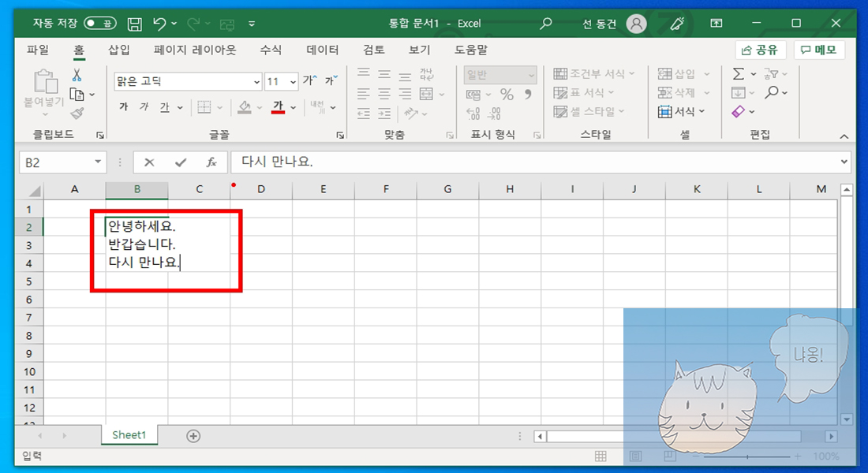Click the Sort and Filter funnel icon
868x473 pixels.
click(x=771, y=73)
